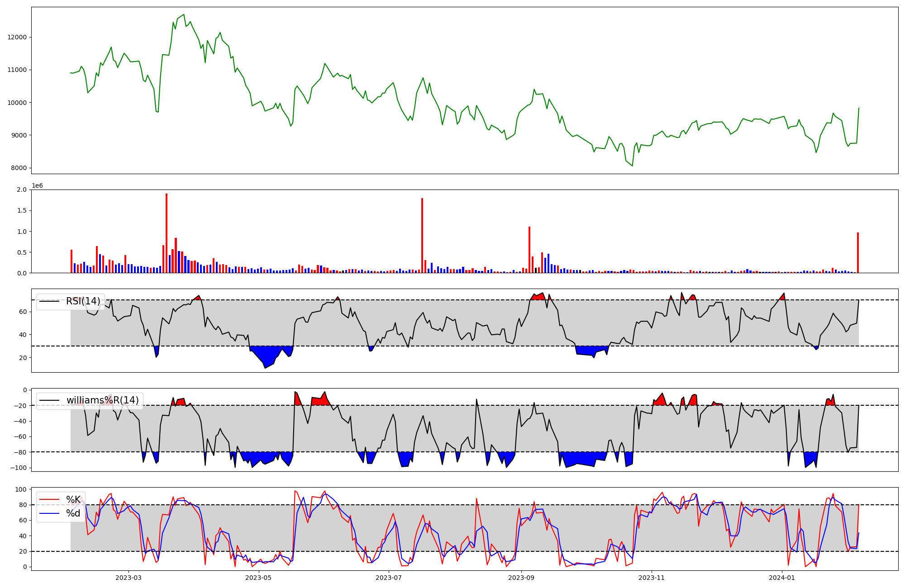Image resolution: width=905 pixels, height=588 pixels.
Task: Click the 1e6 volume scale label
Action: coord(37,186)
